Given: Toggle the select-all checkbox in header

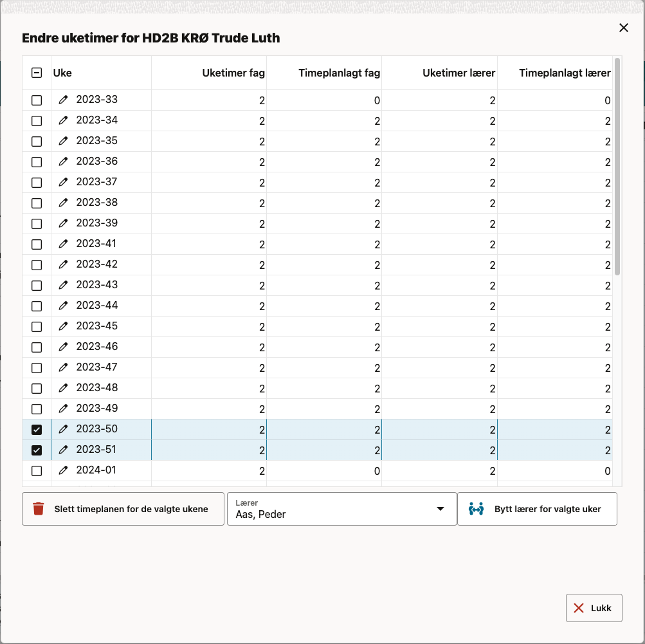Looking at the screenshot, I should tap(37, 73).
